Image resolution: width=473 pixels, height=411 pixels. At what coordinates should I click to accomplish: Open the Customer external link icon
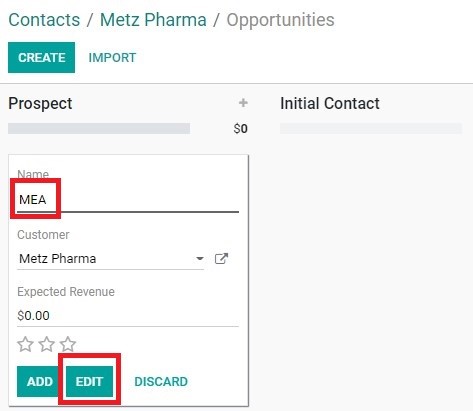221,259
